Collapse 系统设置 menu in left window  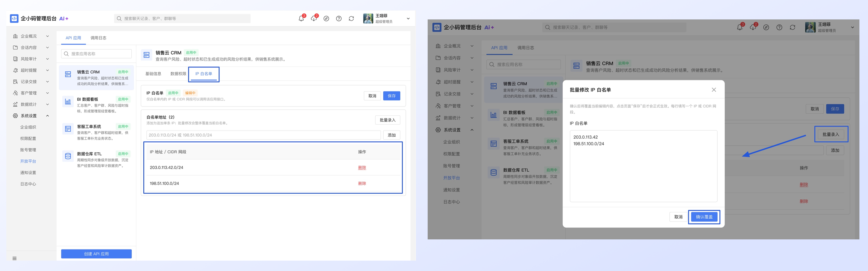click(x=47, y=116)
